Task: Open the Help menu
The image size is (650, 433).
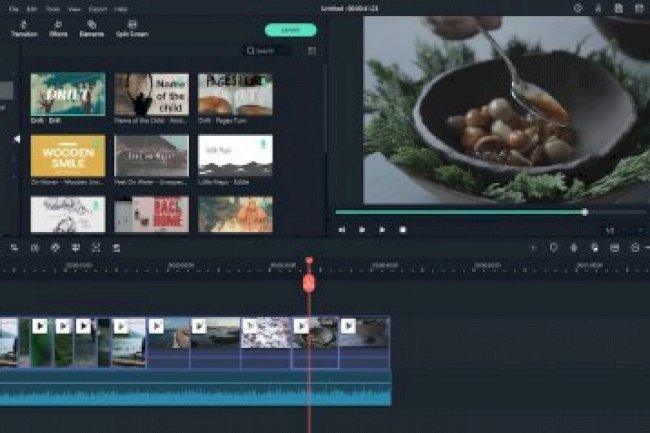Action: pyautogui.click(x=121, y=9)
